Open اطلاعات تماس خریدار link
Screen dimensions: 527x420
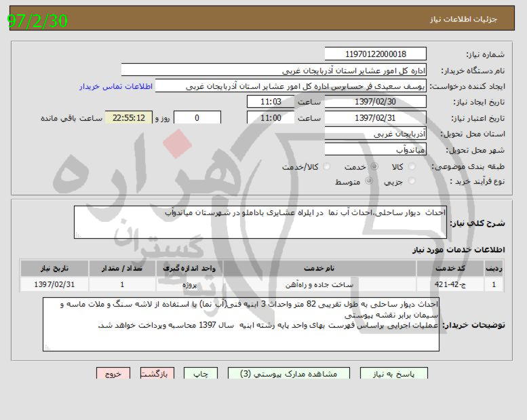[x=116, y=86]
